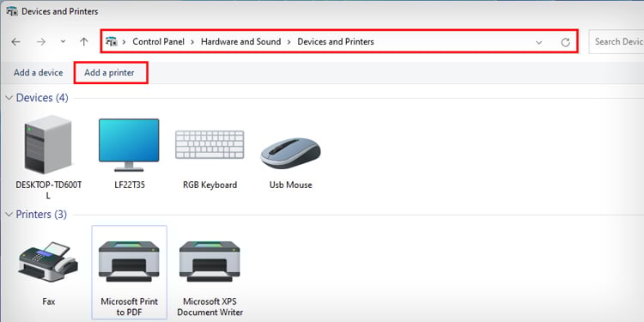Click the title bar Devices and Printers icon
This screenshot has height=322, width=644.
click(11, 11)
